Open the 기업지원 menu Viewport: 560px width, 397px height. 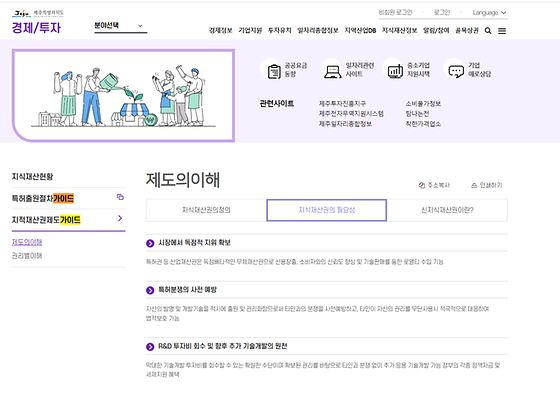tap(250, 31)
